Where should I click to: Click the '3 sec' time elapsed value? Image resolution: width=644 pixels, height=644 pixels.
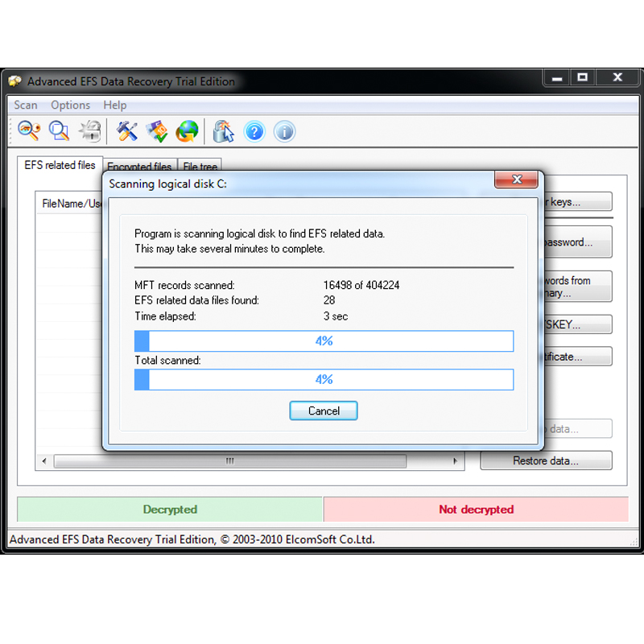tap(336, 316)
